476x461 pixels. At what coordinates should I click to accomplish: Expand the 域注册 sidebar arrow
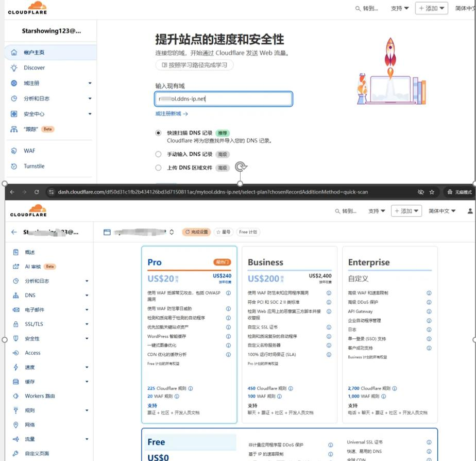click(90, 83)
